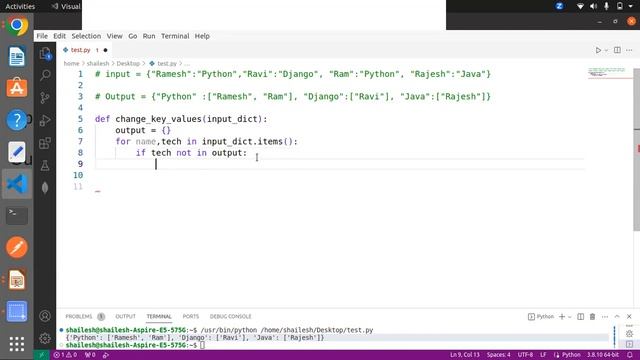640x360 pixels.
Task: Open the Accounts menu icon
Action: pyautogui.click(x=45, y=316)
